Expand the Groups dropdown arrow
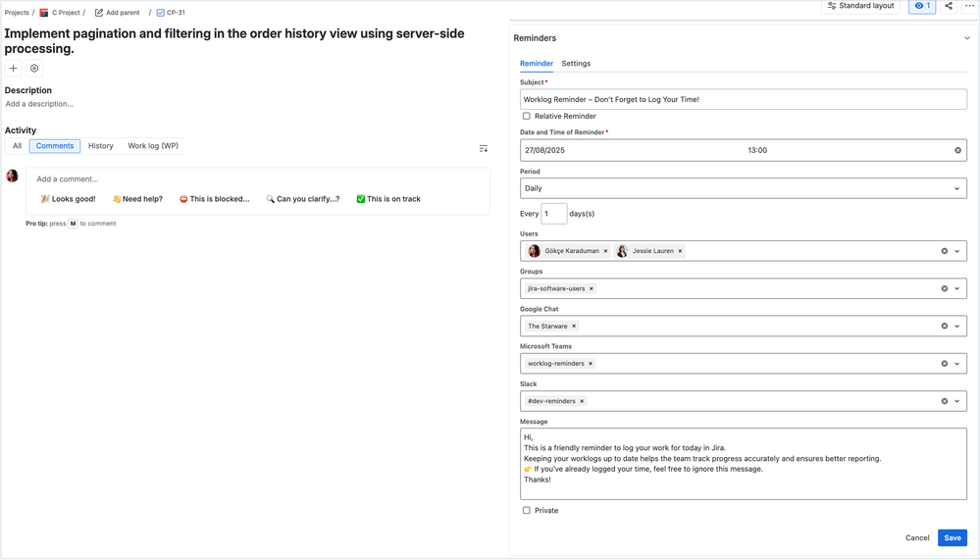Screen dimensions: 980x560 coord(956,288)
